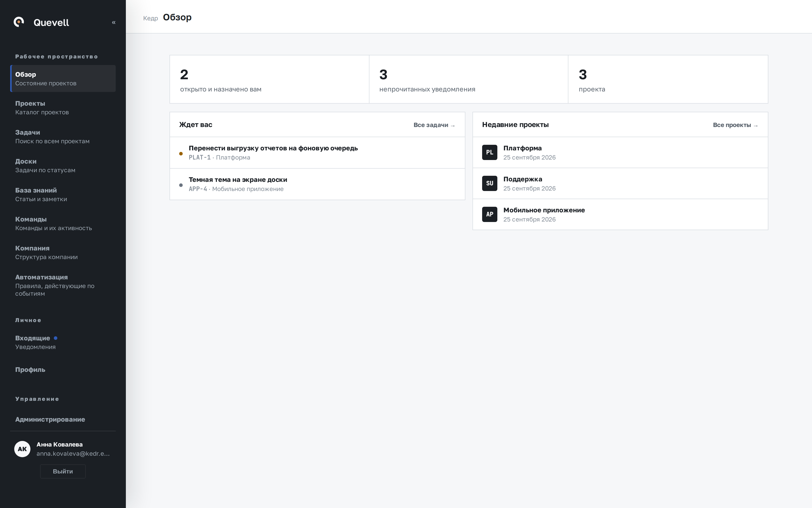Open Компания structure page
Screen dimensions: 812x508
[63, 252]
